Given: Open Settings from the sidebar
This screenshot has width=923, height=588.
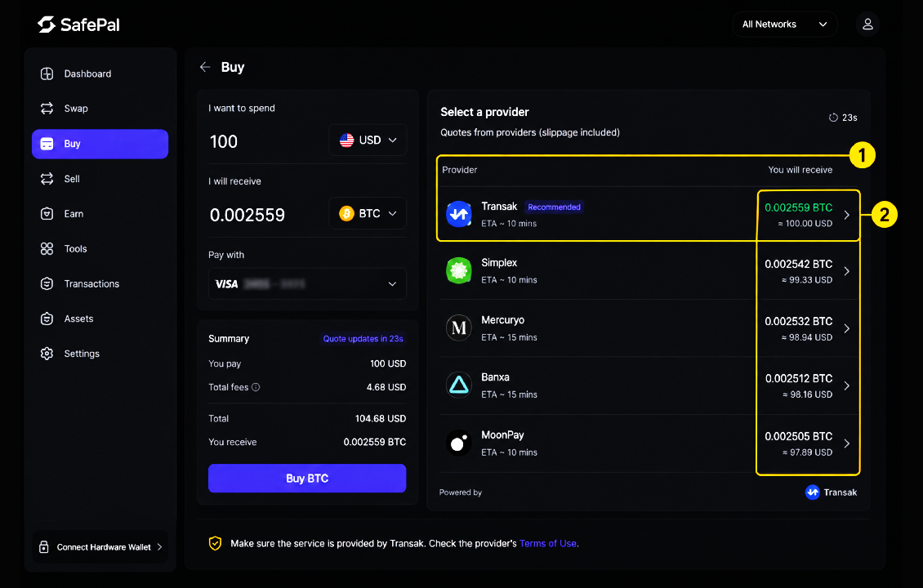Looking at the screenshot, I should [100, 353].
